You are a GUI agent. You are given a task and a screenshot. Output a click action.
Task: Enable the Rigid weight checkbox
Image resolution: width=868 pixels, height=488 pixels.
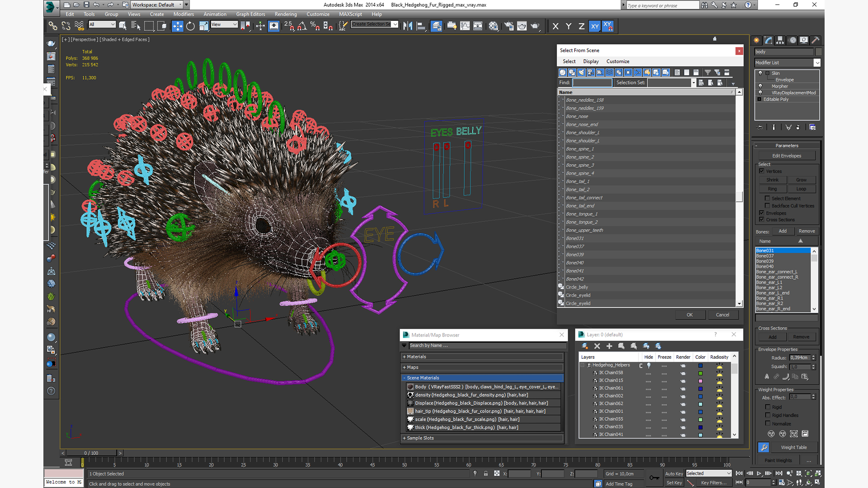pyautogui.click(x=768, y=407)
